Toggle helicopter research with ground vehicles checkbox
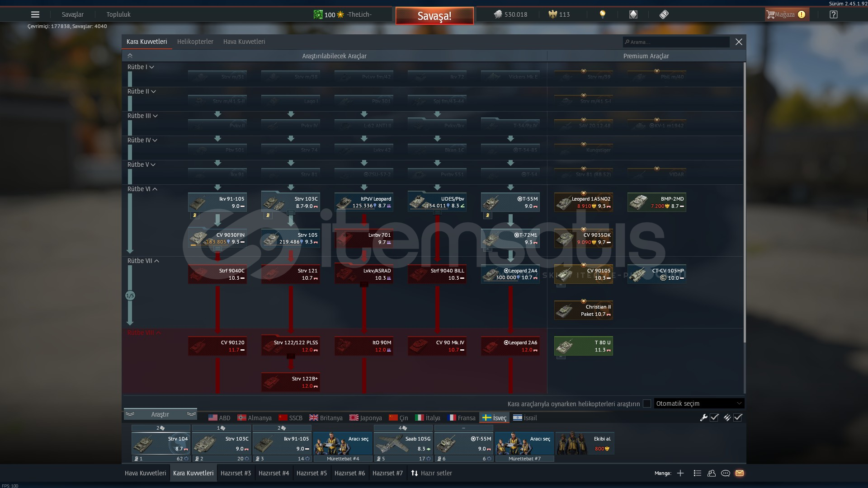The image size is (868, 488). tap(647, 404)
